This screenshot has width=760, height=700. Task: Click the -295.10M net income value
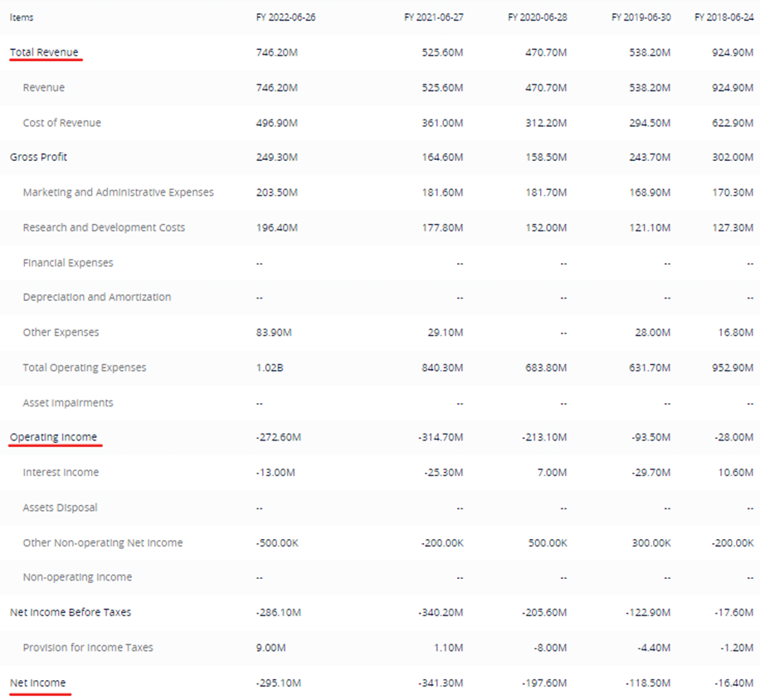[x=279, y=683]
